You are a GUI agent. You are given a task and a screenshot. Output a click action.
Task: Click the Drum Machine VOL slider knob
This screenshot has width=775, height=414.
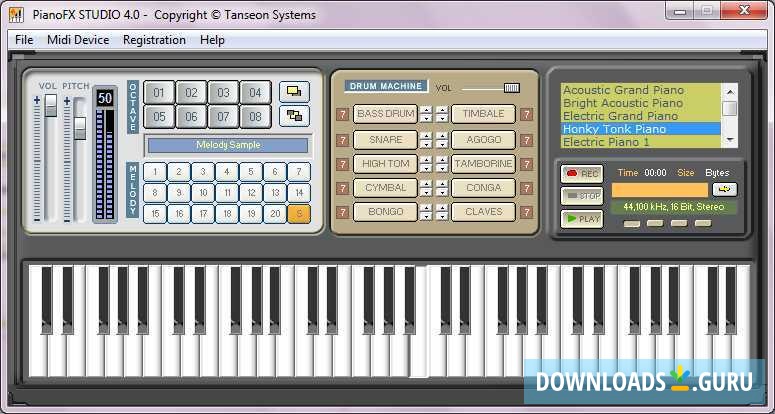tap(512, 88)
